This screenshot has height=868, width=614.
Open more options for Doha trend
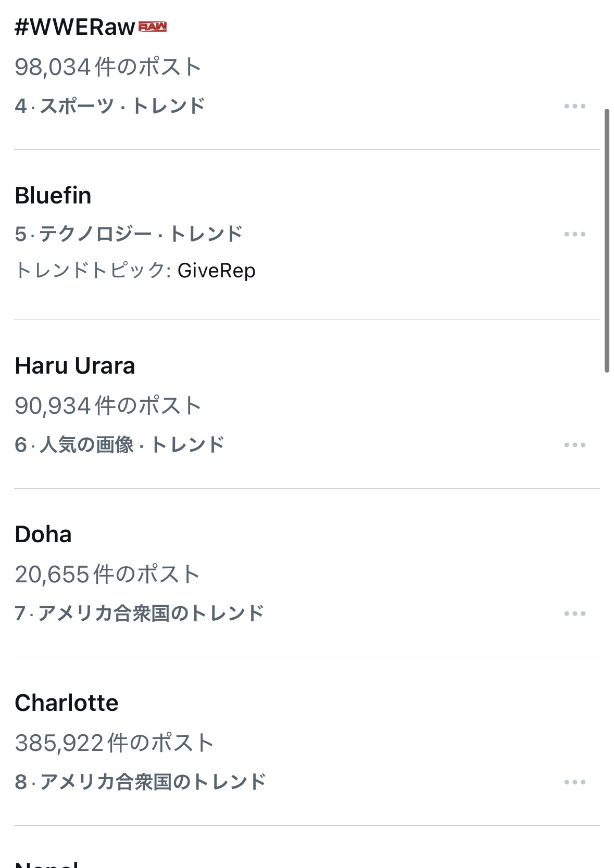[x=574, y=614]
